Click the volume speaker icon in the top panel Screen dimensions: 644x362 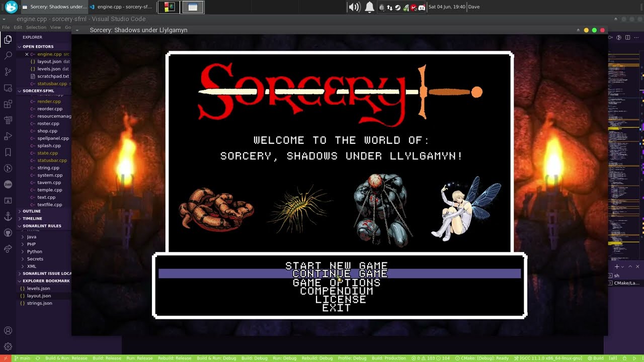(x=354, y=7)
